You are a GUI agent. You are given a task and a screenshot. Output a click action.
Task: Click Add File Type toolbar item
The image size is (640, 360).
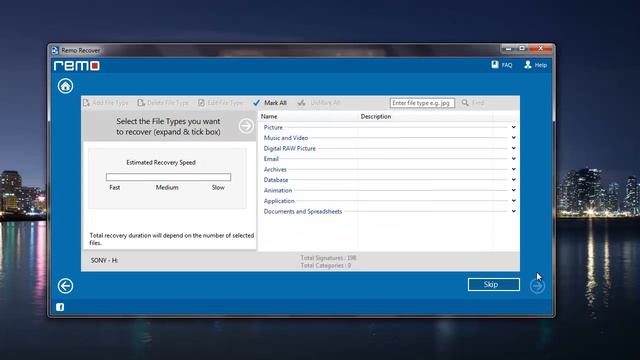106,103
